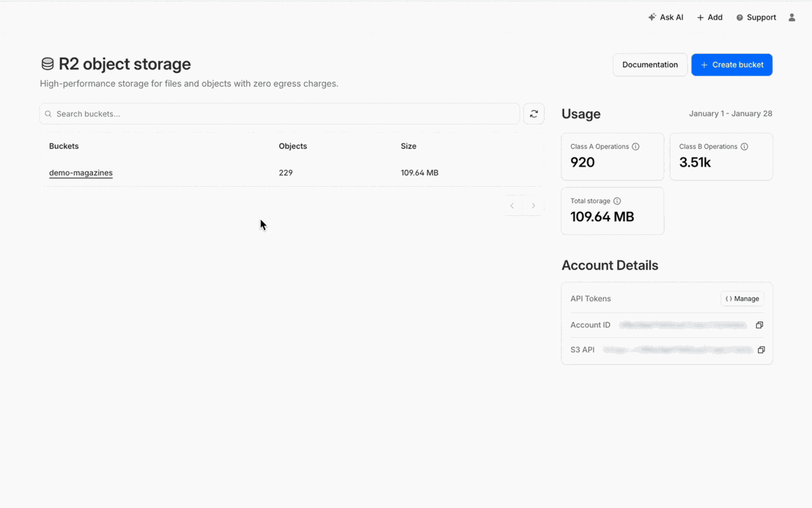Show info for Total storage
812x508 pixels.
(617, 201)
